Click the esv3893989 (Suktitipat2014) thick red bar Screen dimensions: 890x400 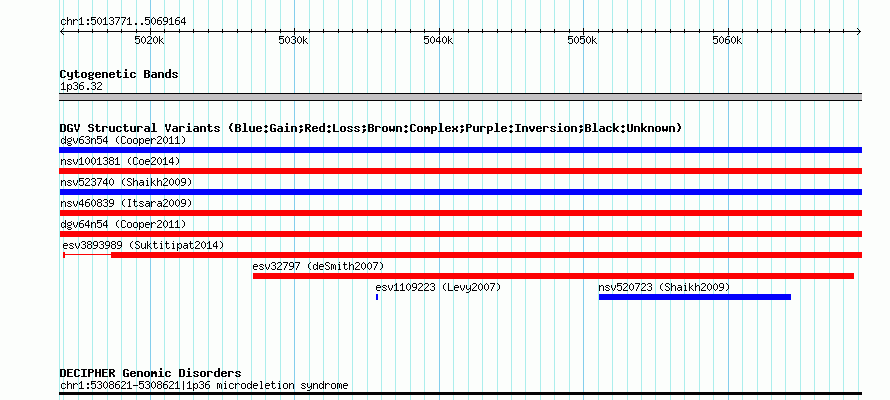coord(486,255)
